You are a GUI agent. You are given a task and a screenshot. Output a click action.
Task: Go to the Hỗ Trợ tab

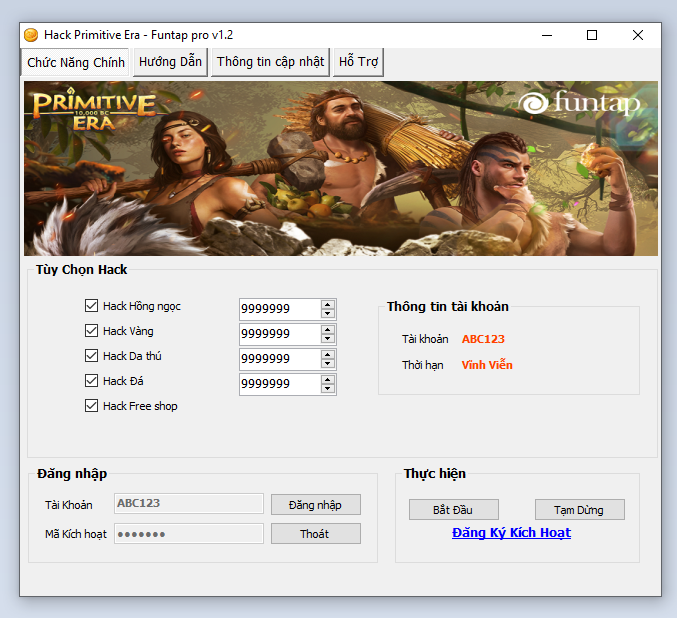tap(358, 62)
